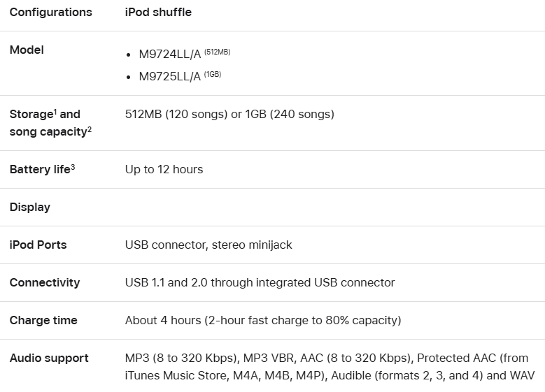The width and height of the screenshot is (545, 392).
Task: Click the Connectivity row label
Action: click(x=45, y=282)
